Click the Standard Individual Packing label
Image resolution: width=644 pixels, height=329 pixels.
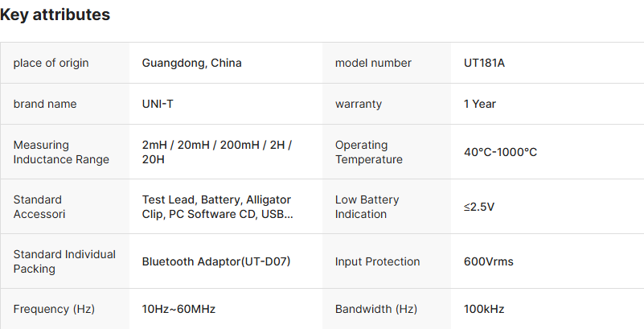(64, 261)
